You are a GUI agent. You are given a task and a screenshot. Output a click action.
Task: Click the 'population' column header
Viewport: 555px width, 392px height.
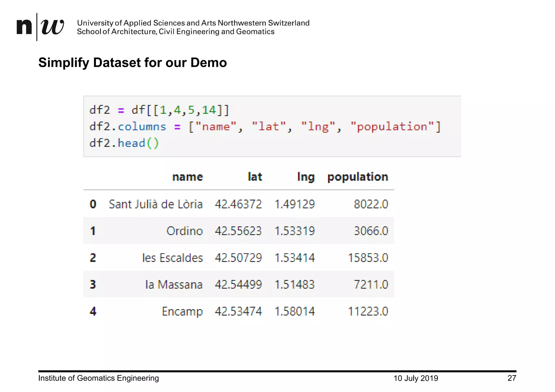(x=358, y=177)
